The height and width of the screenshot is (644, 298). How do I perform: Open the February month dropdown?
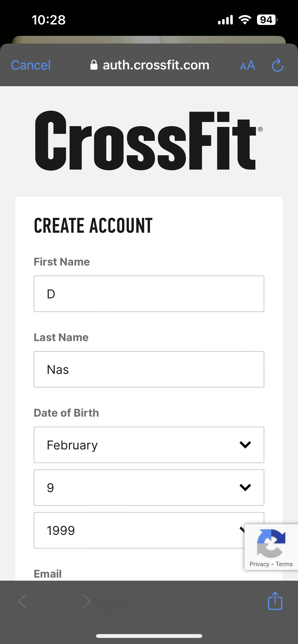click(x=149, y=445)
